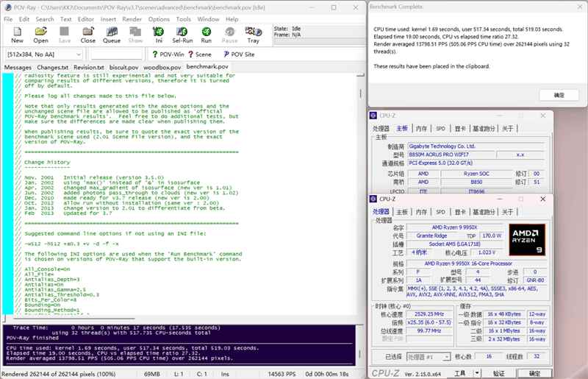This screenshot has width=588, height=379.
Task: Switch to the woodbox.pov editor tab
Action: 162,67
